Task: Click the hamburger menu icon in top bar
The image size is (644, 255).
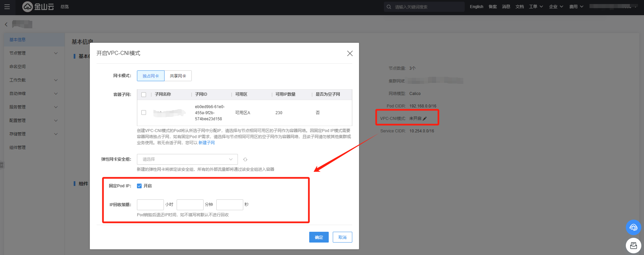Action: pyautogui.click(x=7, y=7)
